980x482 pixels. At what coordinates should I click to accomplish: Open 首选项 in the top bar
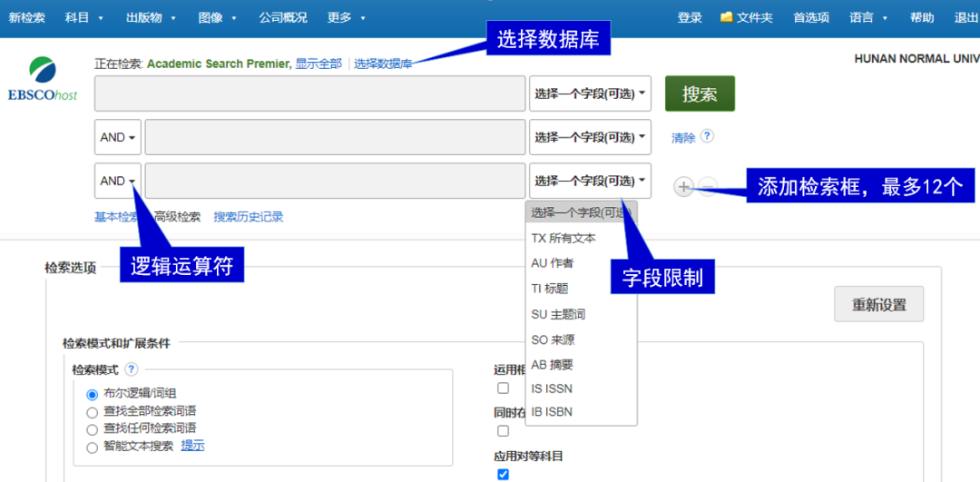[x=811, y=18]
